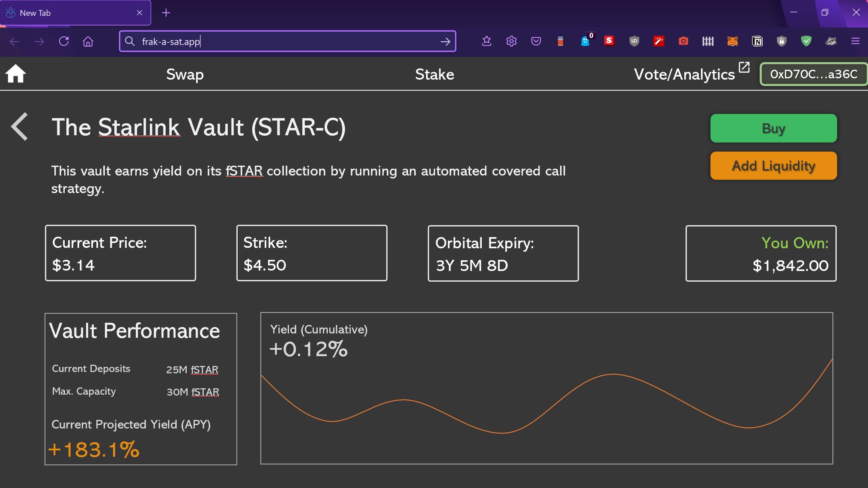Screen dimensions: 868x488
Task: Click the bookmarks star tray icon
Action: click(486, 41)
